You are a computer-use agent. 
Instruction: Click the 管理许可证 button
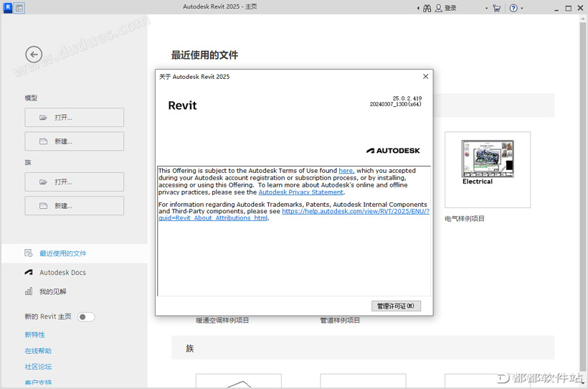click(x=396, y=306)
